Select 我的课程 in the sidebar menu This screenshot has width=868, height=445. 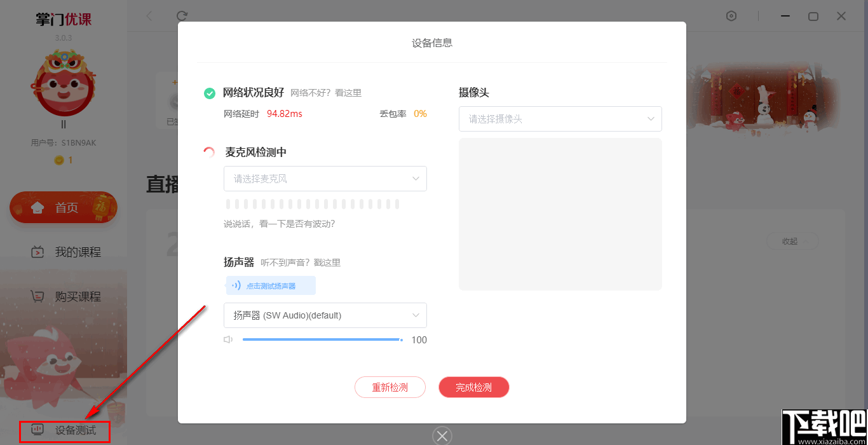pos(64,252)
